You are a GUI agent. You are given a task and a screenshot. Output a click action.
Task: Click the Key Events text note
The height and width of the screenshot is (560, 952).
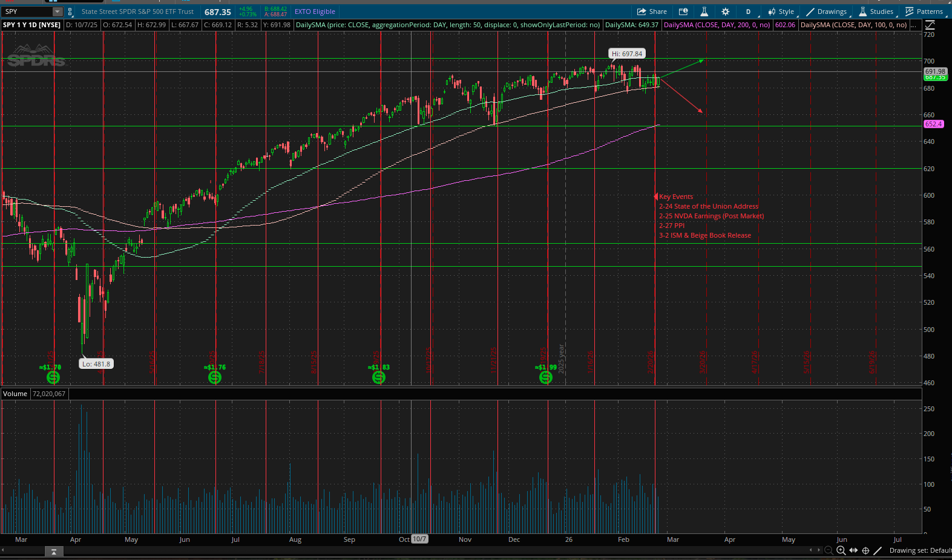pyautogui.click(x=676, y=197)
